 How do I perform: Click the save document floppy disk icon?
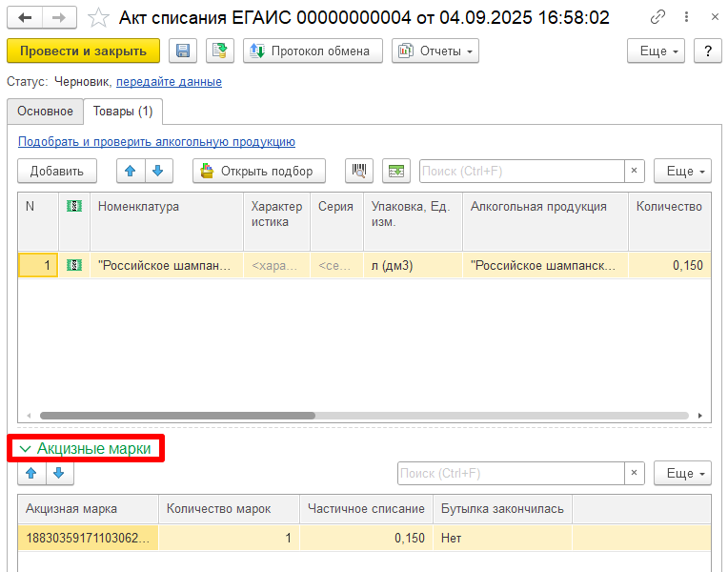coord(183,51)
